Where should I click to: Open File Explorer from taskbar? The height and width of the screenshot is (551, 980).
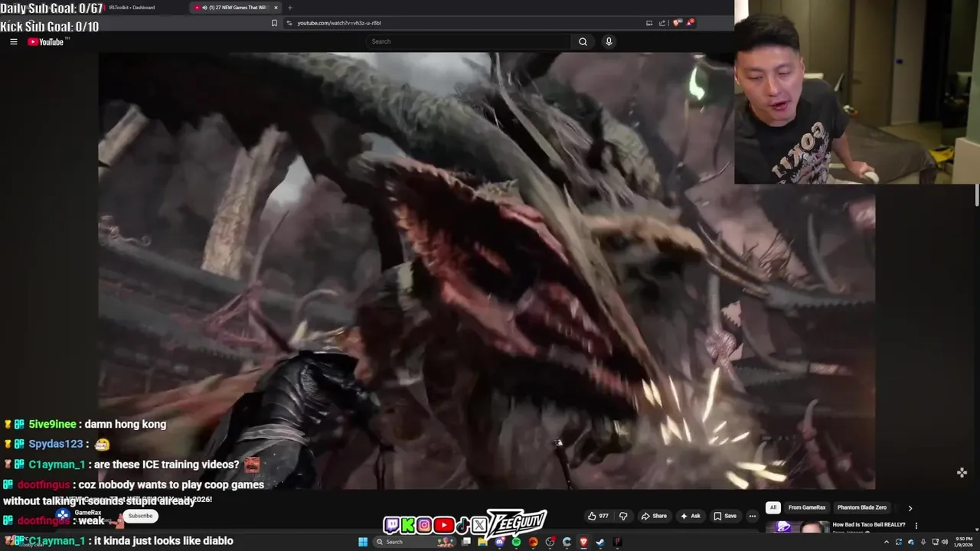pos(482,542)
